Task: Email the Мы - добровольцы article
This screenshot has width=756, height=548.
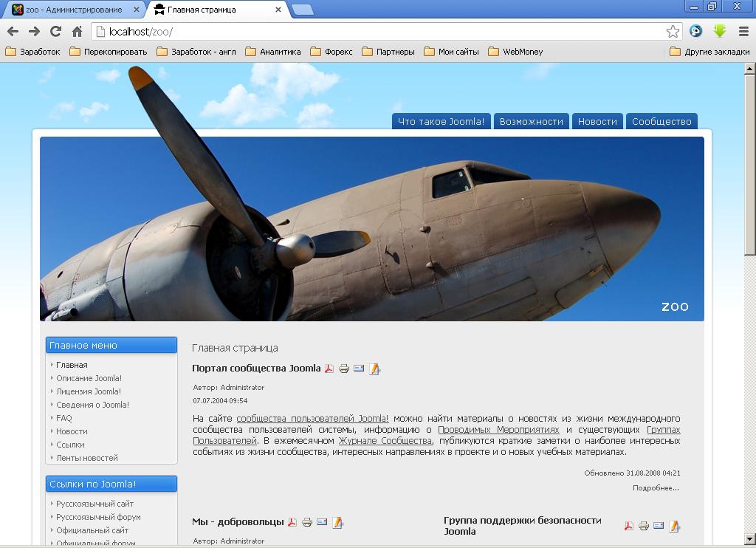Action: point(322,522)
